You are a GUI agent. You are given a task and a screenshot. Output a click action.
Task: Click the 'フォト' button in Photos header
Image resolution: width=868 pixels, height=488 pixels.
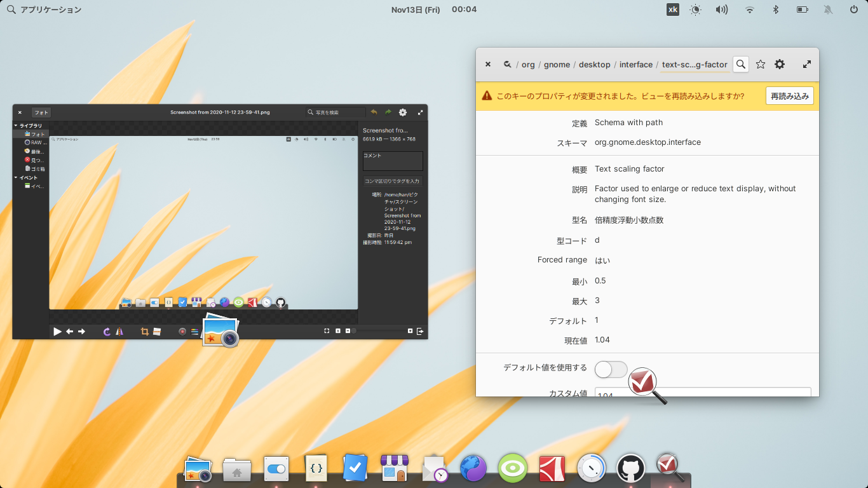pos(41,112)
